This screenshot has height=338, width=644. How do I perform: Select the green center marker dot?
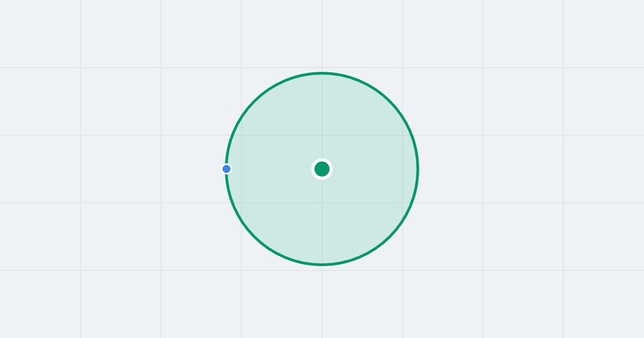click(x=322, y=169)
